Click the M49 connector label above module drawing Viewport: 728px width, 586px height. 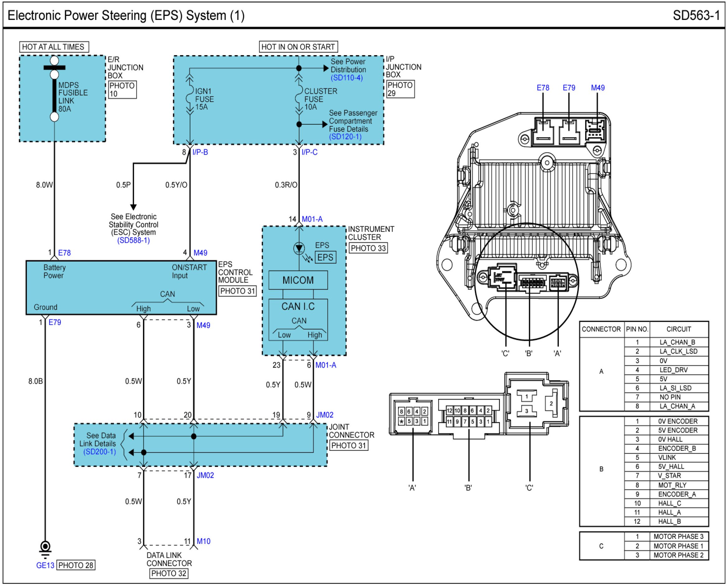coord(597,88)
